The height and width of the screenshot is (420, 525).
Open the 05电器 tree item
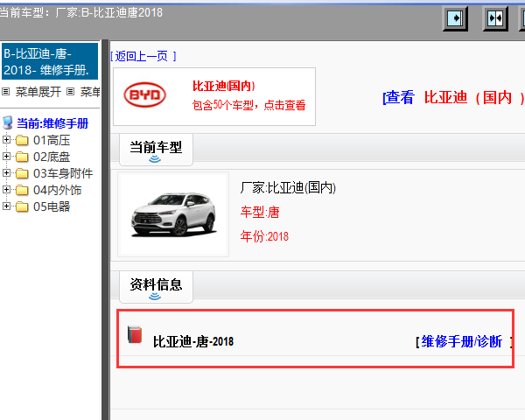[x=52, y=206]
